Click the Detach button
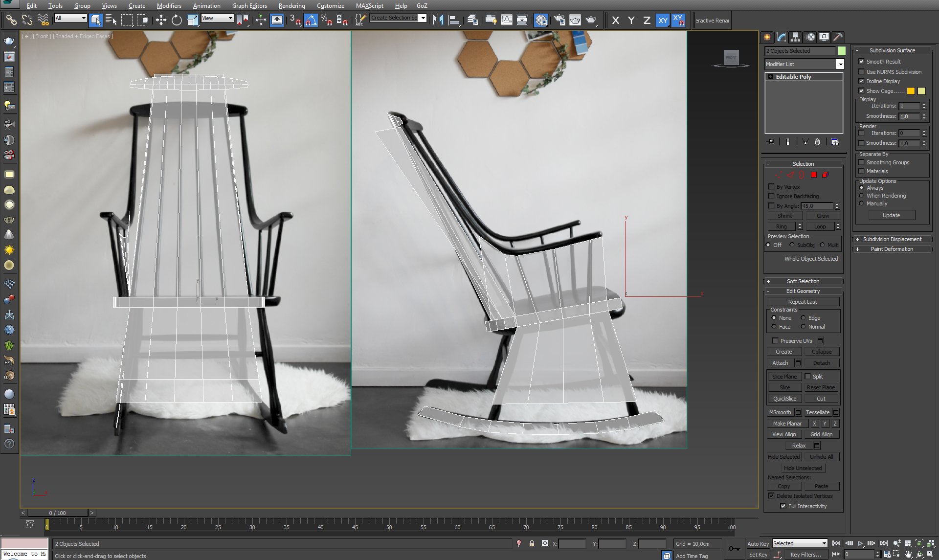Screen dimensions: 939x560 click(x=822, y=363)
